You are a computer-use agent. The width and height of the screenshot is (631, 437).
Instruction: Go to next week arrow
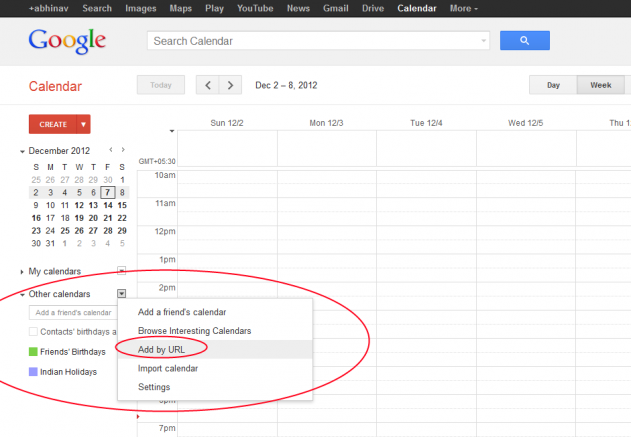point(231,86)
